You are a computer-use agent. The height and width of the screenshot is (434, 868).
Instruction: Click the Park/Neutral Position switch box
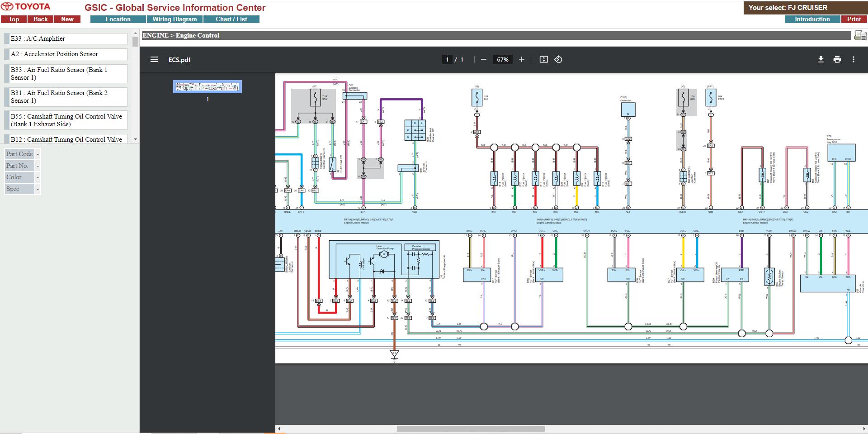415,130
